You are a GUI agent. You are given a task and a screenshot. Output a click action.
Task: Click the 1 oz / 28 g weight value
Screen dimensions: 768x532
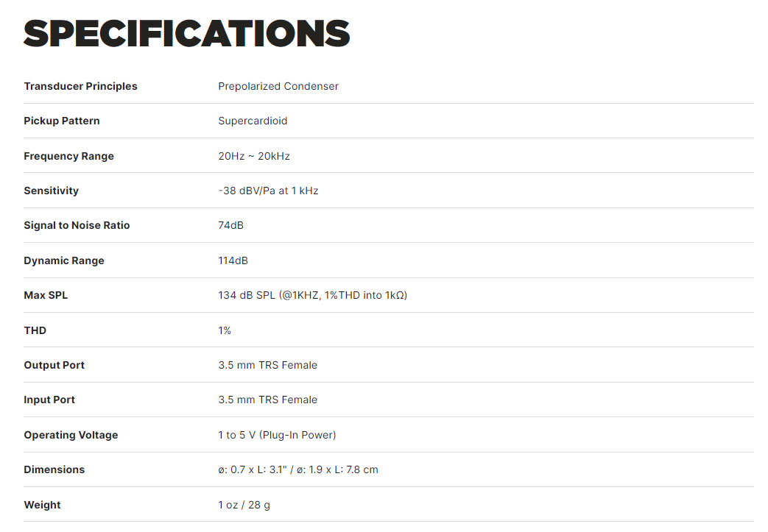[244, 505]
